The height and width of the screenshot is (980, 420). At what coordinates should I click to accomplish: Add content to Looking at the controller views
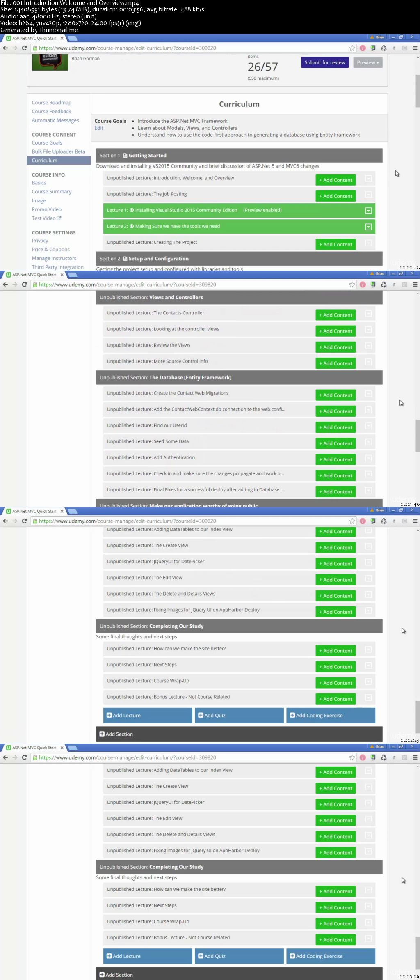point(336,331)
